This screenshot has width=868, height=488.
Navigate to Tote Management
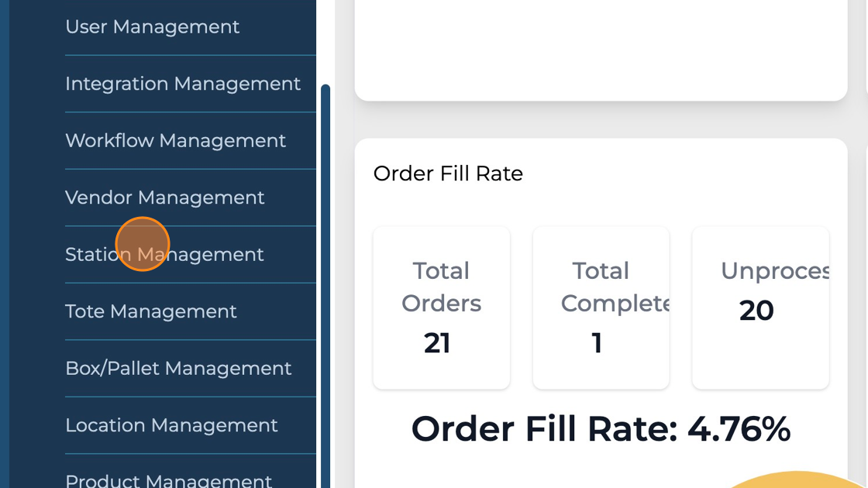coord(151,311)
